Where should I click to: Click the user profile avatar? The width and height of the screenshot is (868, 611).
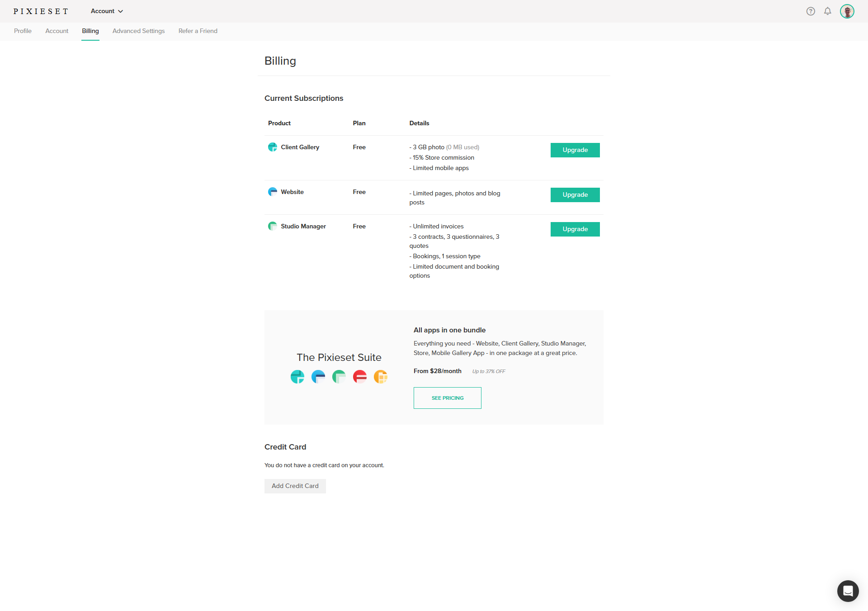point(847,11)
